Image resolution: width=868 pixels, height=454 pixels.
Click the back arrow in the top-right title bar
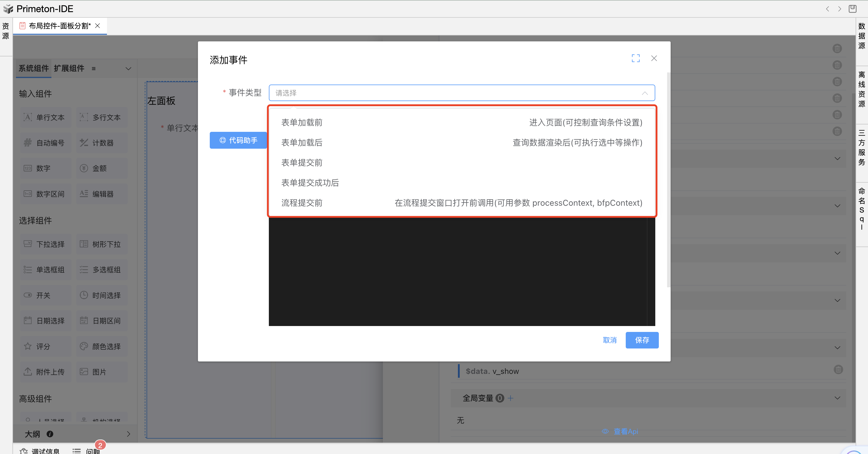[827, 9]
